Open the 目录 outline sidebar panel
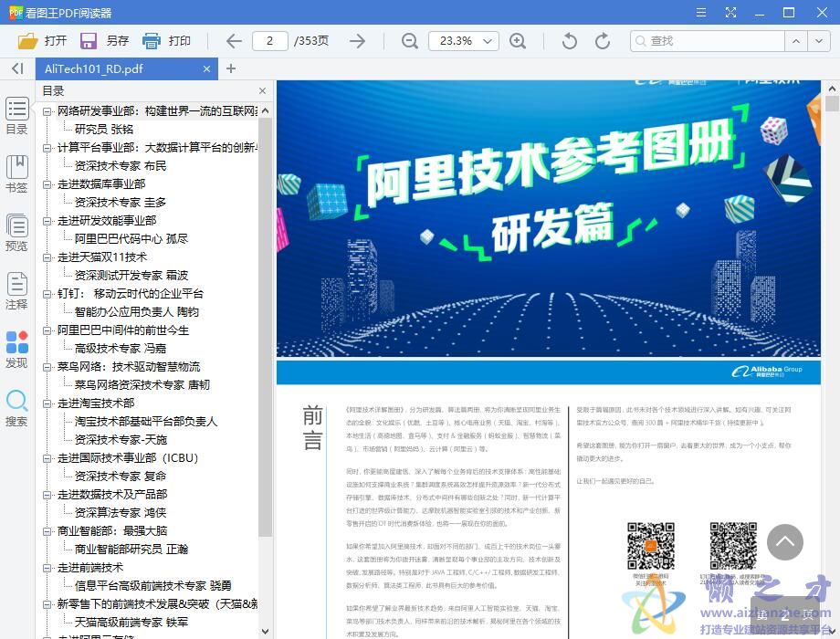Viewport: 840px width, 639px height. pyautogui.click(x=16, y=116)
